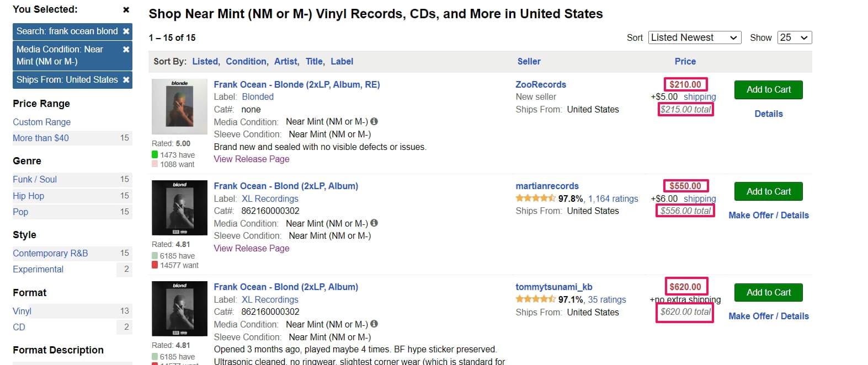This screenshot has width=868, height=365.
Task: Open the 'Show 25' results dropdown
Action: 794,37
